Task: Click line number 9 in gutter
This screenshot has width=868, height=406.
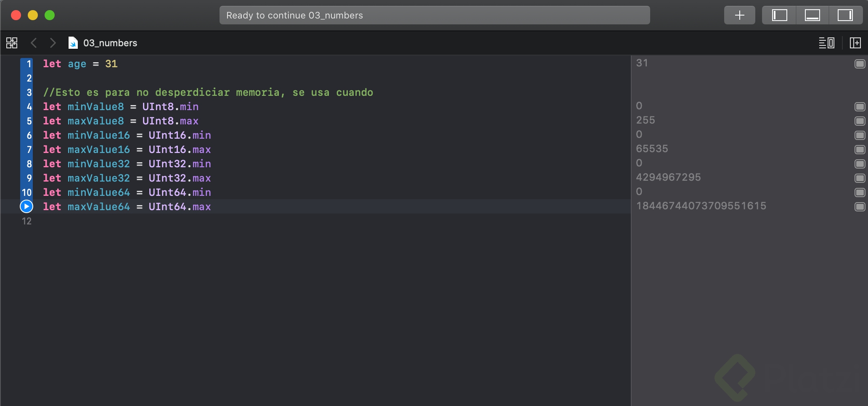Action: pyautogui.click(x=29, y=178)
